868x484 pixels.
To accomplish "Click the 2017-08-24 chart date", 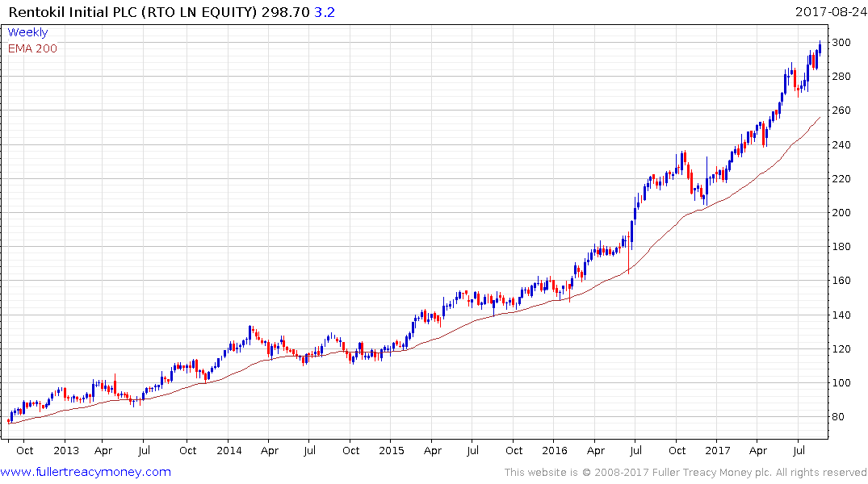I will (830, 11).
